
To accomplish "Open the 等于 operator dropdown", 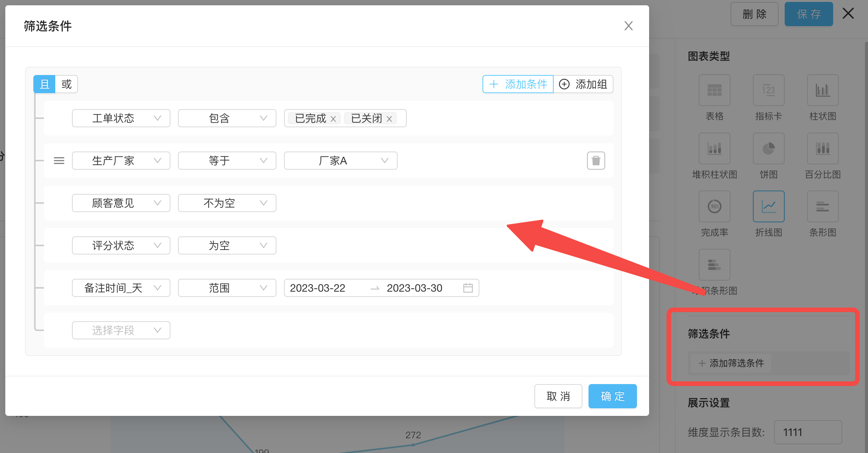I will coord(227,161).
